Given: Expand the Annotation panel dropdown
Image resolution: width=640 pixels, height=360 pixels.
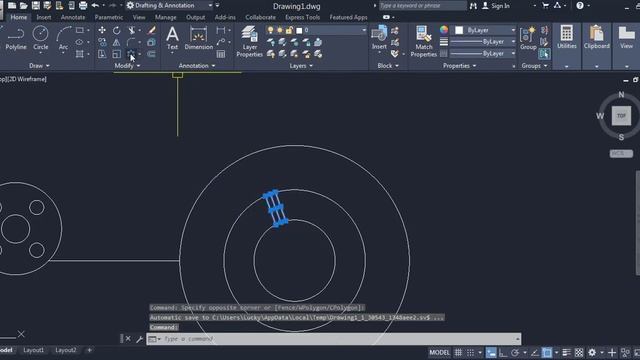Looking at the screenshot, I should coord(197,66).
